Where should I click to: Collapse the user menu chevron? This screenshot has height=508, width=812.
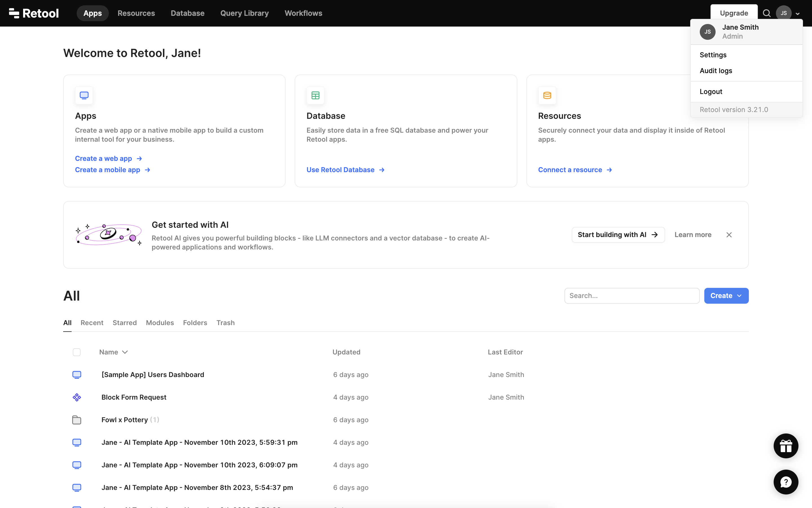798,14
